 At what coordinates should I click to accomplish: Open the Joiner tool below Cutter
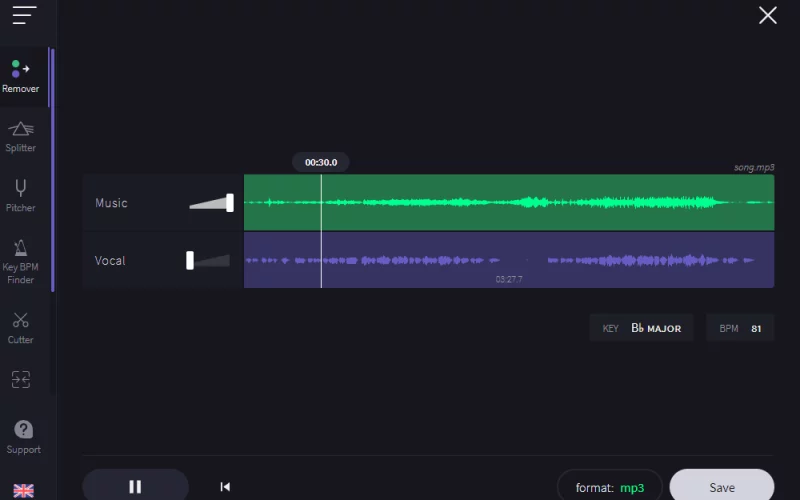tap(21, 379)
